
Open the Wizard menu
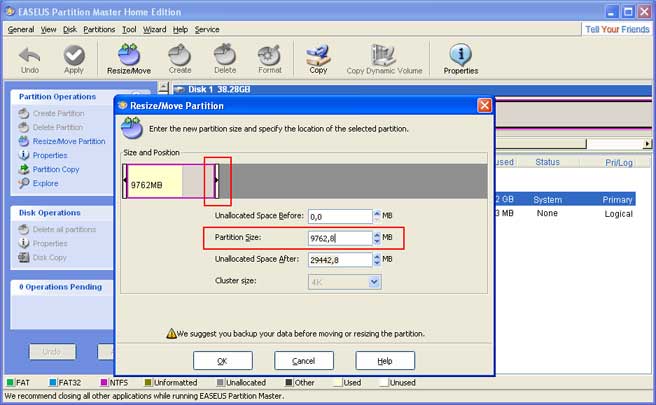point(154,29)
